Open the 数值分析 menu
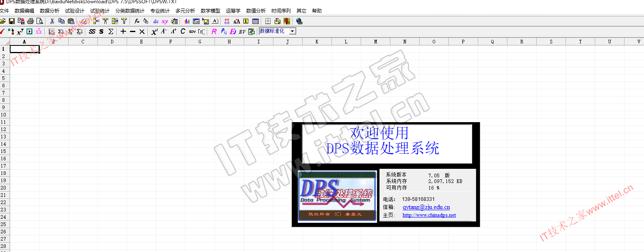 [256, 11]
